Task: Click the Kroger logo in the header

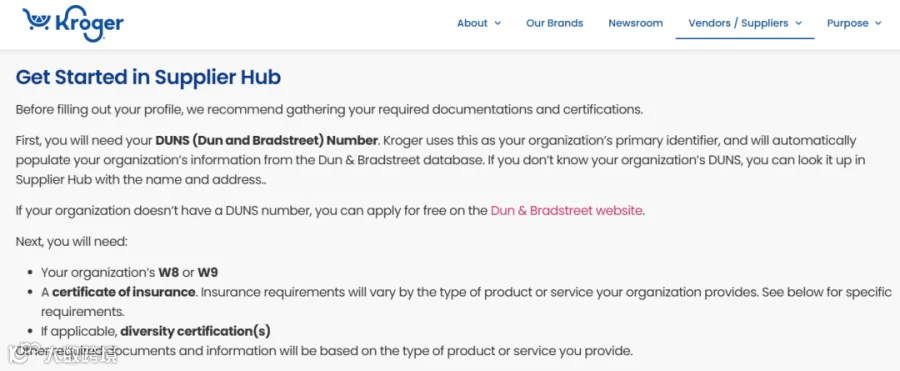Action: 73,24
